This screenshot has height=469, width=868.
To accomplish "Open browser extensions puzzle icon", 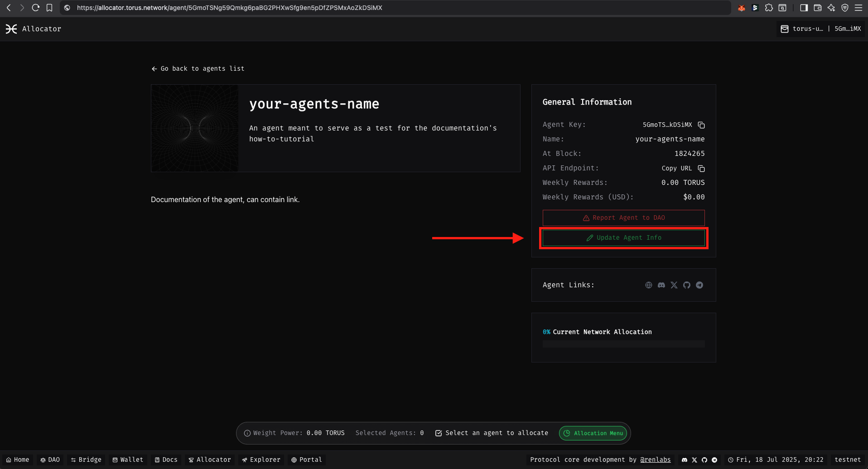I will (769, 8).
